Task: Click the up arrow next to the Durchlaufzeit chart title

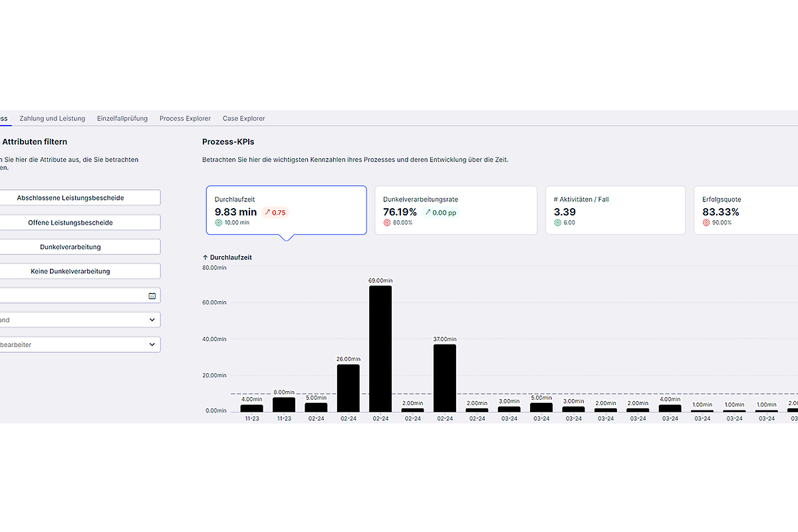Action: [x=205, y=257]
